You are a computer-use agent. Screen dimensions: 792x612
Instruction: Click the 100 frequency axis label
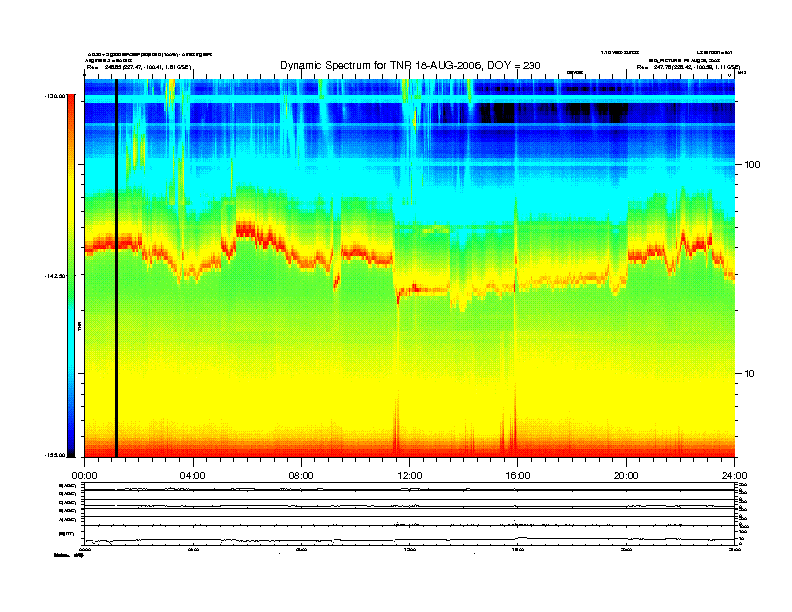(x=752, y=165)
